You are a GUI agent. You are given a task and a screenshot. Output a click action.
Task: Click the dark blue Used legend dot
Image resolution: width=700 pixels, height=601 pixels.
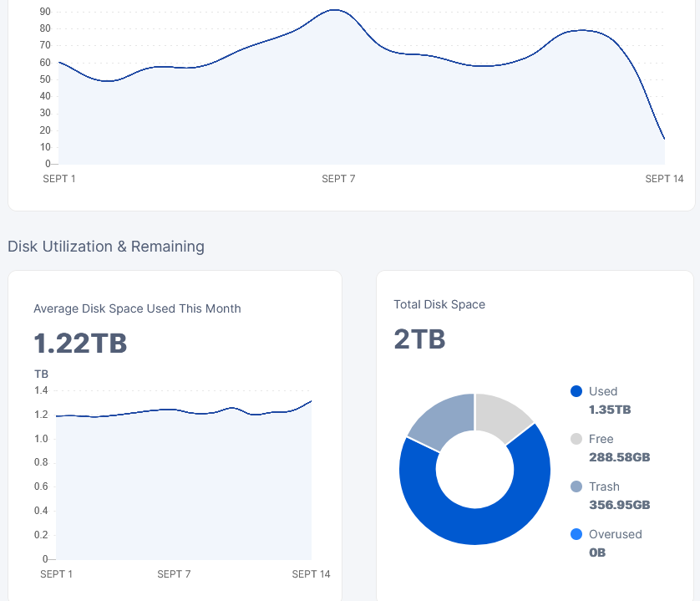pyautogui.click(x=576, y=391)
